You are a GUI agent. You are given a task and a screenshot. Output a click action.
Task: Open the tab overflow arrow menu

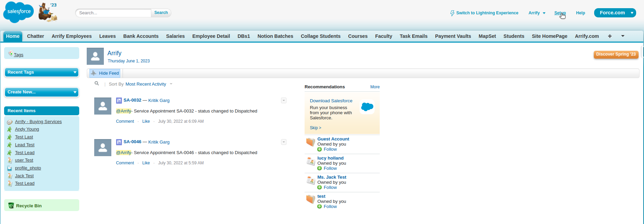623,36
